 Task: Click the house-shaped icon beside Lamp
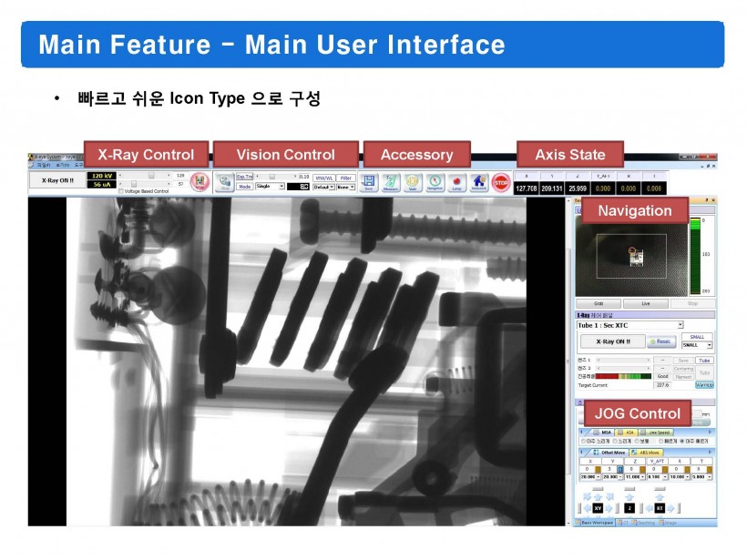479,182
